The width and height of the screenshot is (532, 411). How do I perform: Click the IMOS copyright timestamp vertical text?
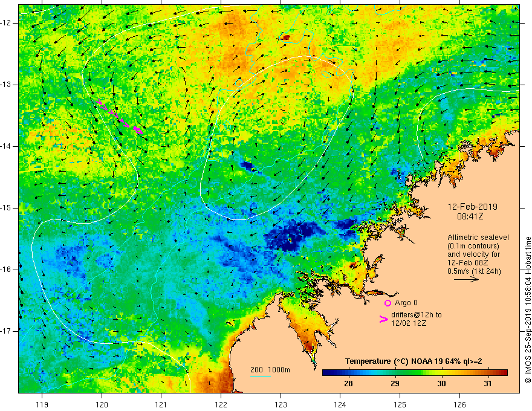click(528, 310)
